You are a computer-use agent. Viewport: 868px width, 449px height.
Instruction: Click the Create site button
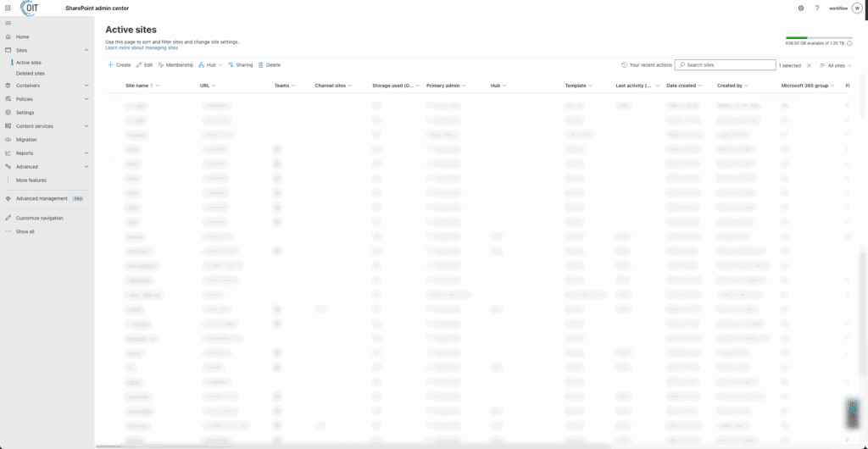[x=119, y=64]
